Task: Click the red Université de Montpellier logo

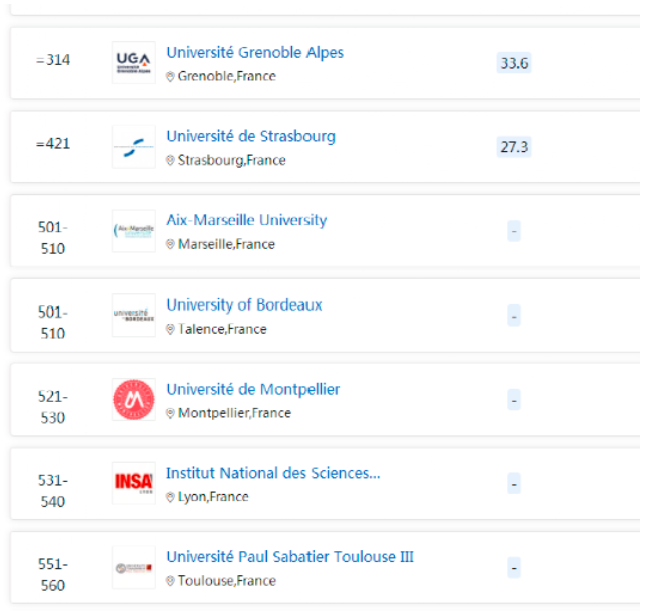Action: tap(133, 400)
